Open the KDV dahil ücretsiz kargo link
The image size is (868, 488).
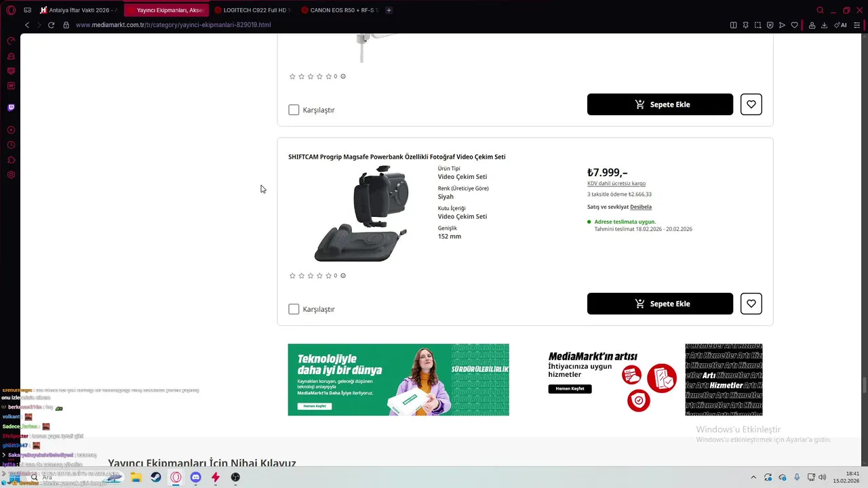616,184
